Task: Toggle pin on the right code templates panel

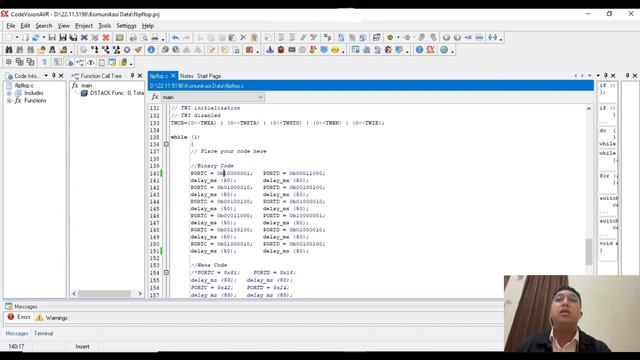Action: pos(606,76)
